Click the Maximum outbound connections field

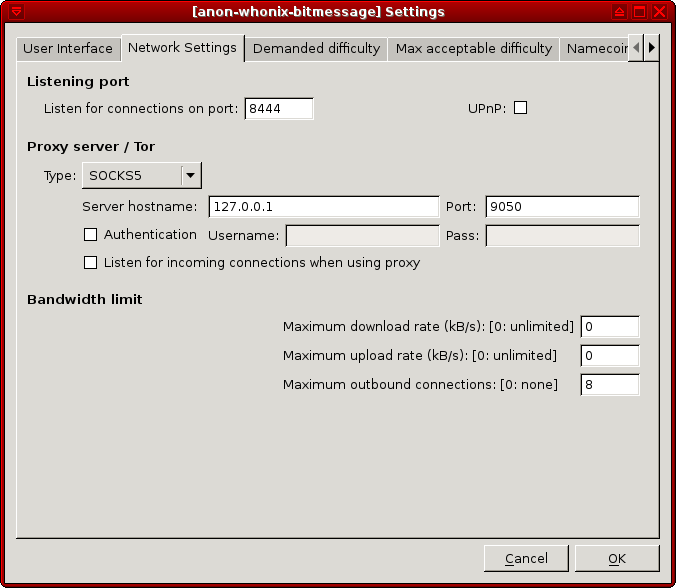(609, 385)
